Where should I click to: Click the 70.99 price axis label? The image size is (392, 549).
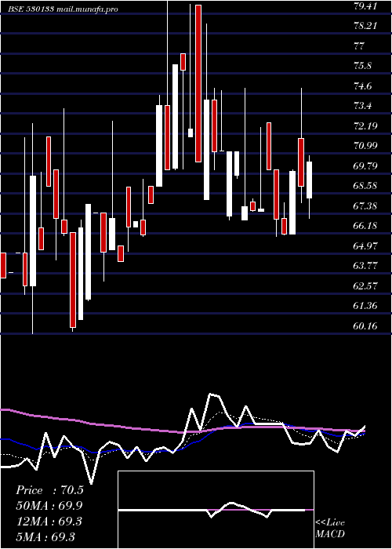point(365,146)
